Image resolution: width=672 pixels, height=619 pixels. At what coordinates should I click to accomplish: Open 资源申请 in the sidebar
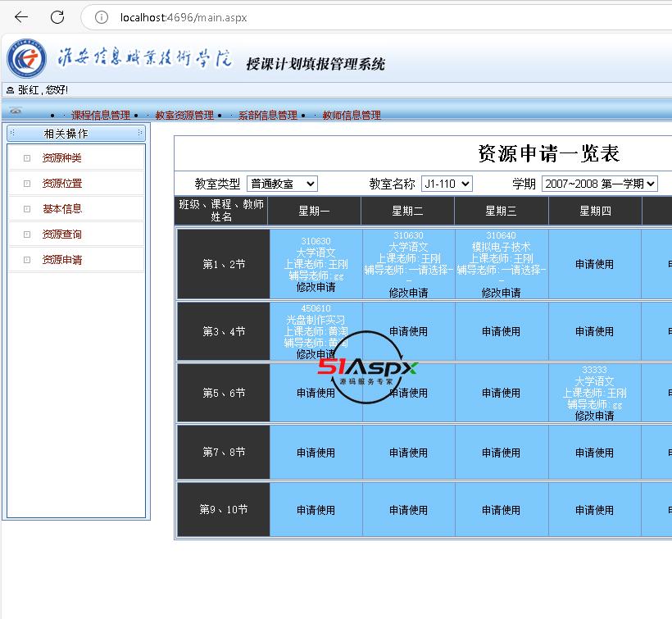point(61,260)
